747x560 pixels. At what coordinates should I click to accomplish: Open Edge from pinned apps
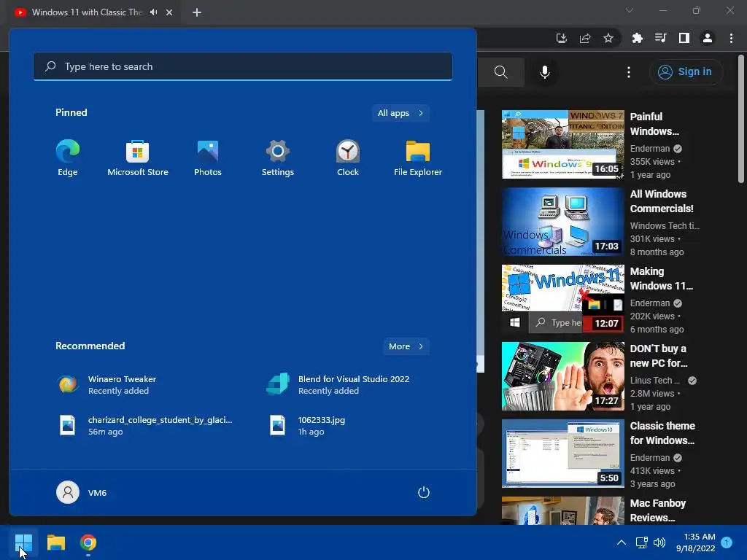pos(68,158)
